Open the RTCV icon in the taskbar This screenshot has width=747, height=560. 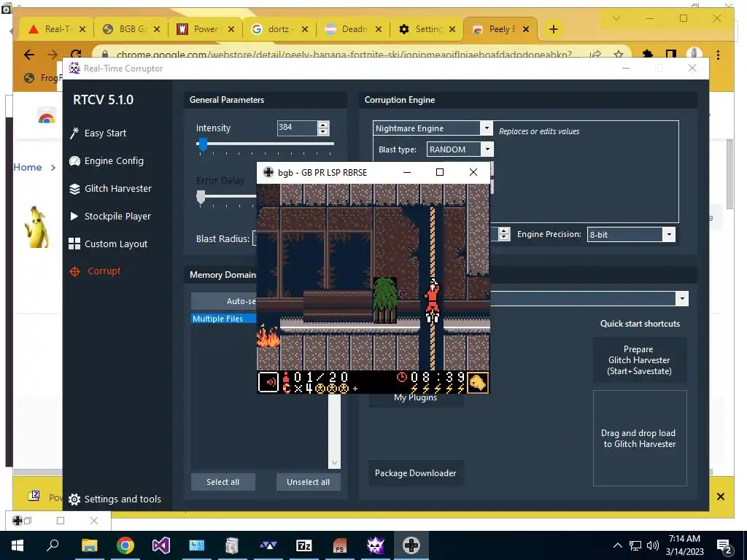376,545
